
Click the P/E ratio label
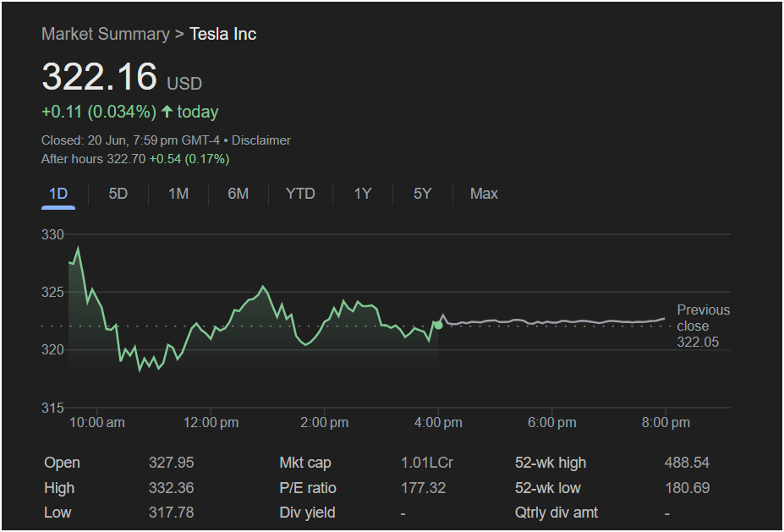308,488
